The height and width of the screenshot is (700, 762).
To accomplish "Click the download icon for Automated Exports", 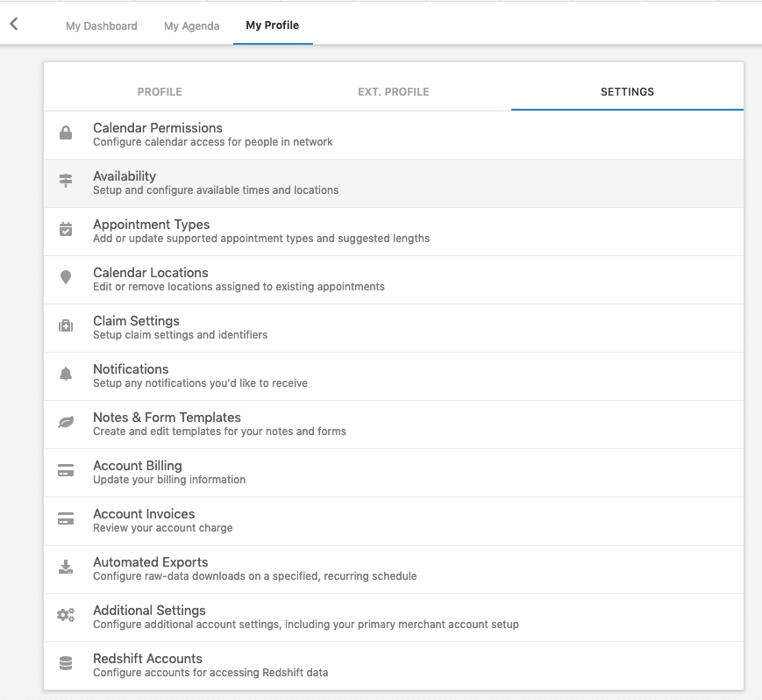I will (66, 567).
